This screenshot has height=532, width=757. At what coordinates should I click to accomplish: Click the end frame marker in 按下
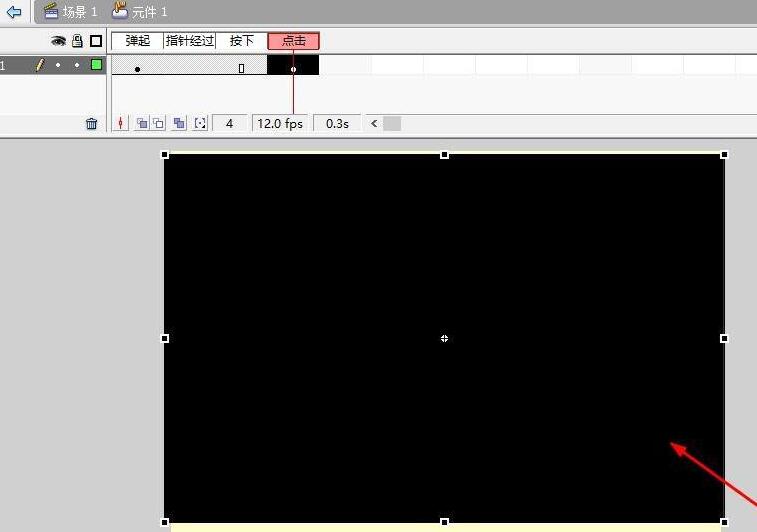pos(241,69)
